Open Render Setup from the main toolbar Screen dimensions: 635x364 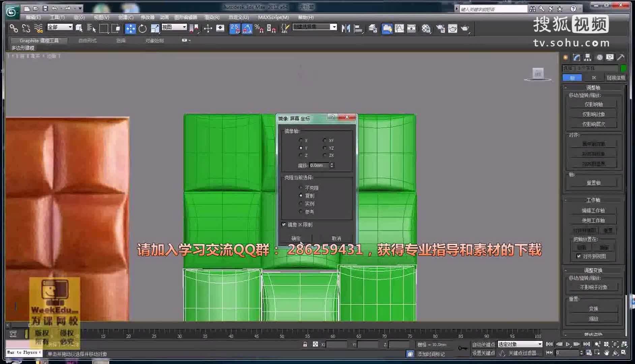[441, 29]
